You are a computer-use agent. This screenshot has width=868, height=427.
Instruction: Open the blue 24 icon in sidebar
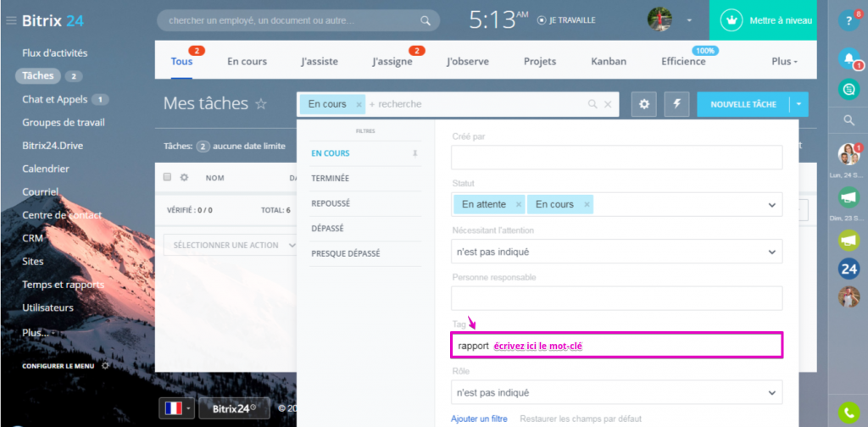tap(849, 269)
